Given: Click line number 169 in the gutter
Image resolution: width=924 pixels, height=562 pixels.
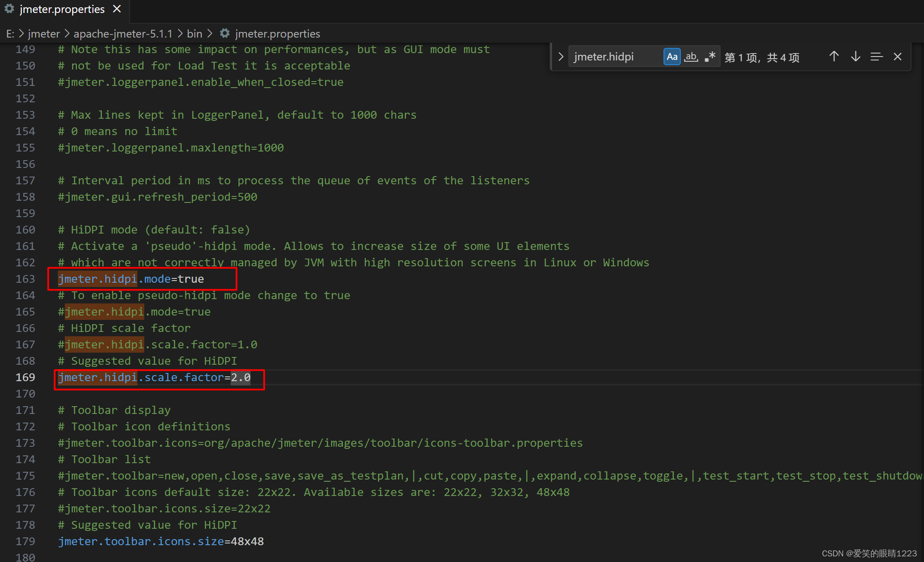Looking at the screenshot, I should point(25,377).
